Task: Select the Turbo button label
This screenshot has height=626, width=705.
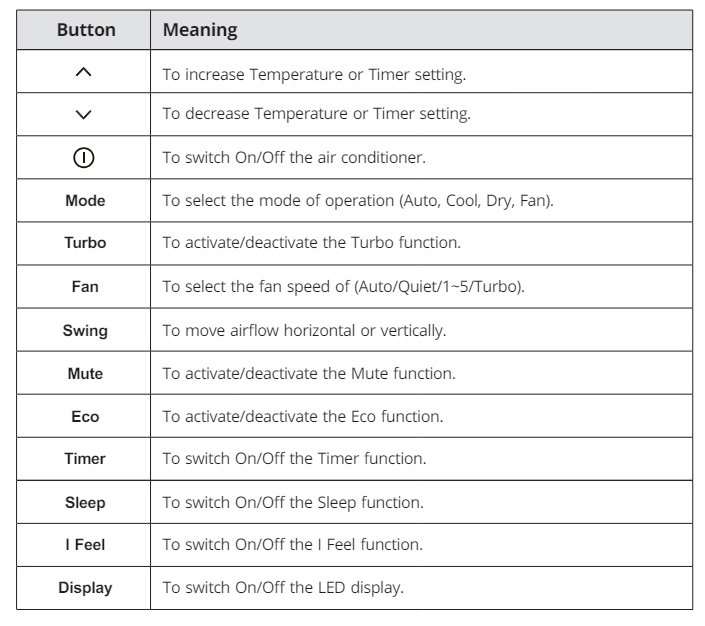Action: (84, 244)
